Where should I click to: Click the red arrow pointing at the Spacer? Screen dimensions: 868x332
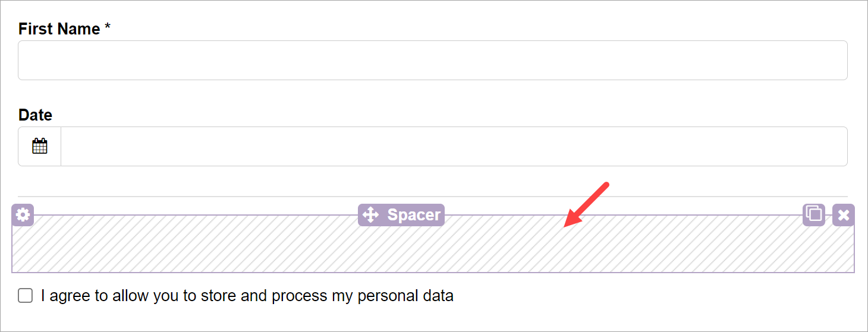coord(586,204)
